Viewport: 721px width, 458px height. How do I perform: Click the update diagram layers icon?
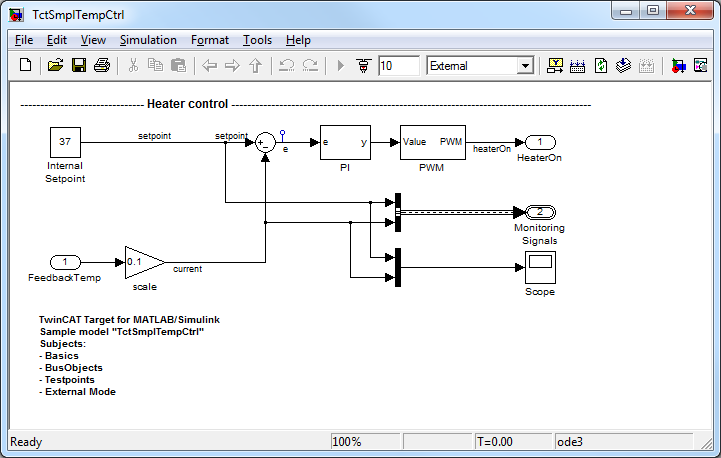[624, 65]
